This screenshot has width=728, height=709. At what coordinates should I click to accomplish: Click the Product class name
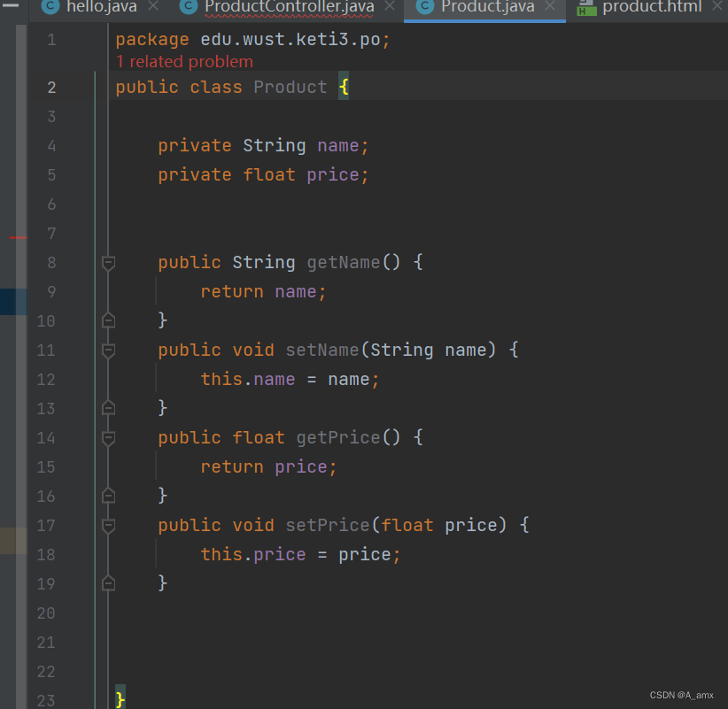290,88
